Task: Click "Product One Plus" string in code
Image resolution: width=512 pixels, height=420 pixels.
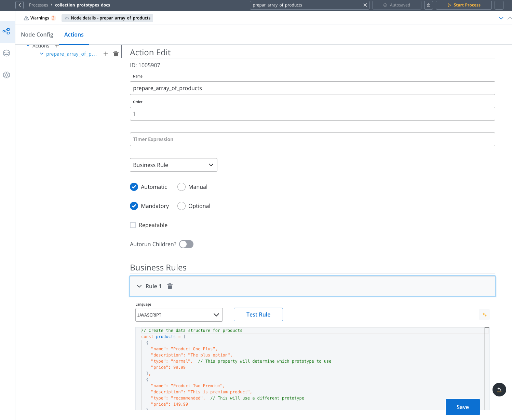Action: coord(193,349)
